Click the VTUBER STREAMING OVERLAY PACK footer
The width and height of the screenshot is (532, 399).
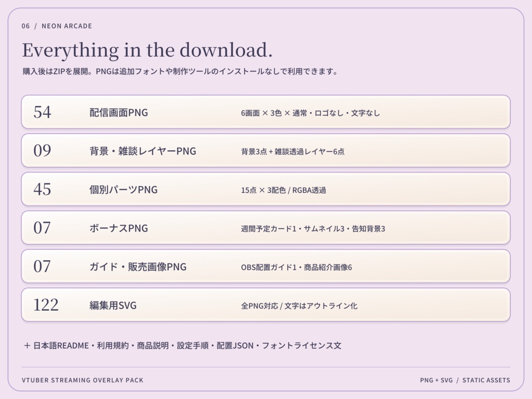click(x=83, y=380)
